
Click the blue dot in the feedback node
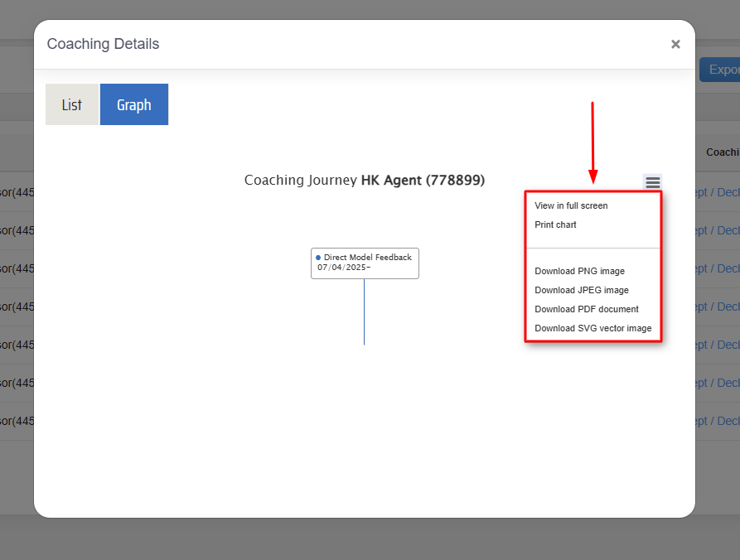click(x=318, y=258)
